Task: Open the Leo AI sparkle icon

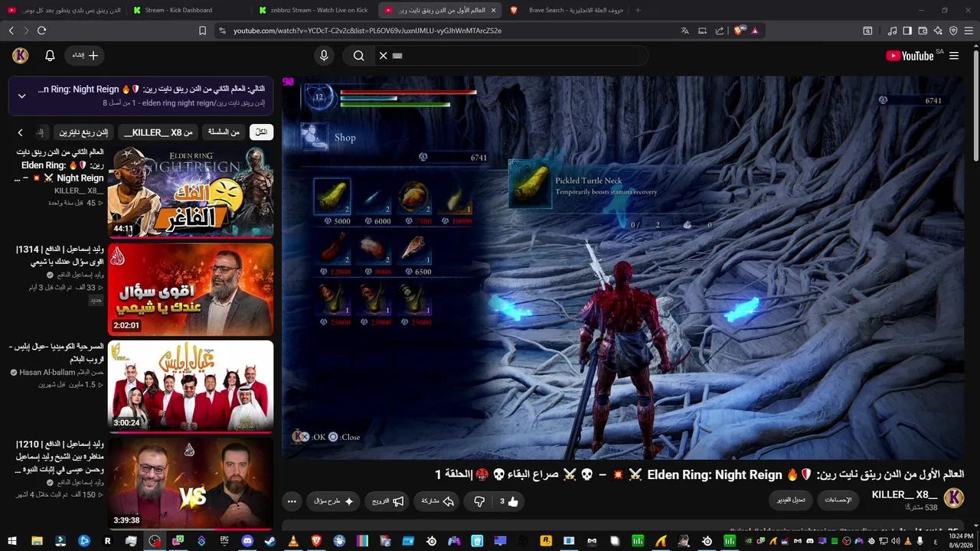Action: click(938, 31)
